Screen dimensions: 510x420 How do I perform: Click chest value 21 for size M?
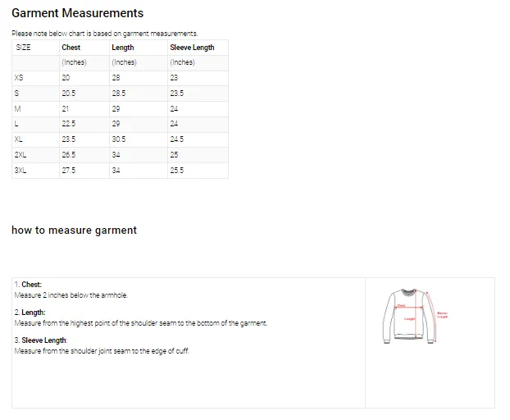tap(66, 109)
